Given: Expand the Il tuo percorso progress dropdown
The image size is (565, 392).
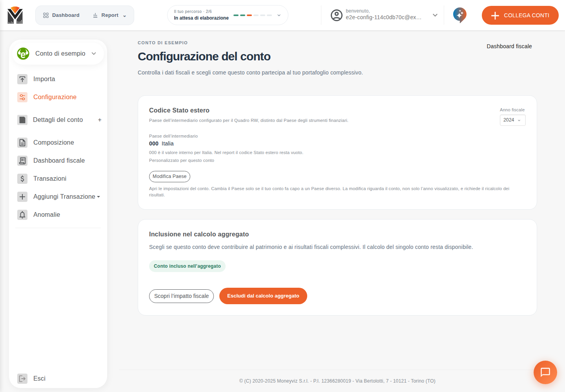Looking at the screenshot, I should [x=279, y=15].
